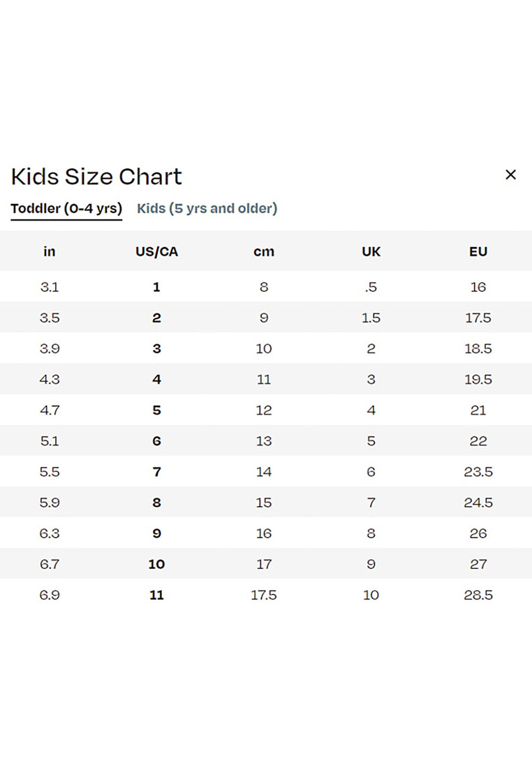
Task: Select the Toddler (0-4 yrs) tab
Action: [x=66, y=208]
